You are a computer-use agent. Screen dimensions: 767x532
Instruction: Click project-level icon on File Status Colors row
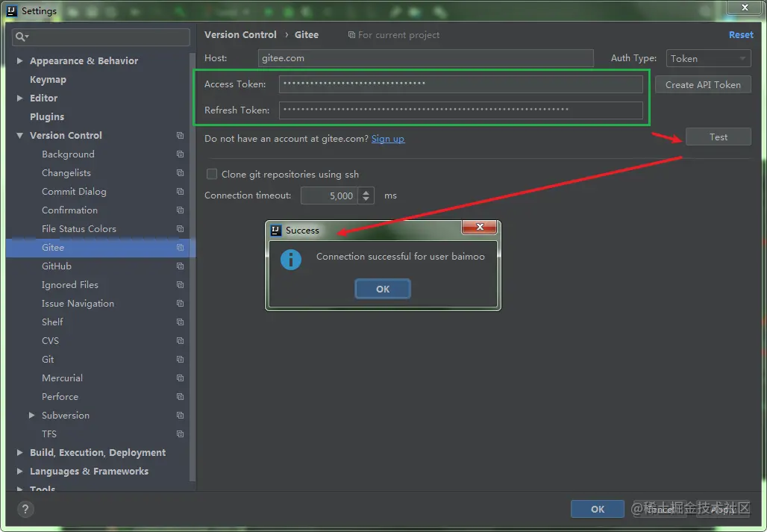coord(180,229)
